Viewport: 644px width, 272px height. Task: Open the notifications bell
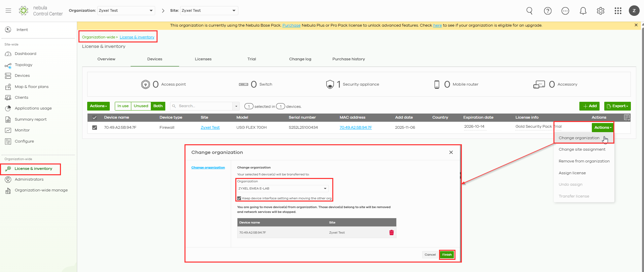tap(583, 11)
